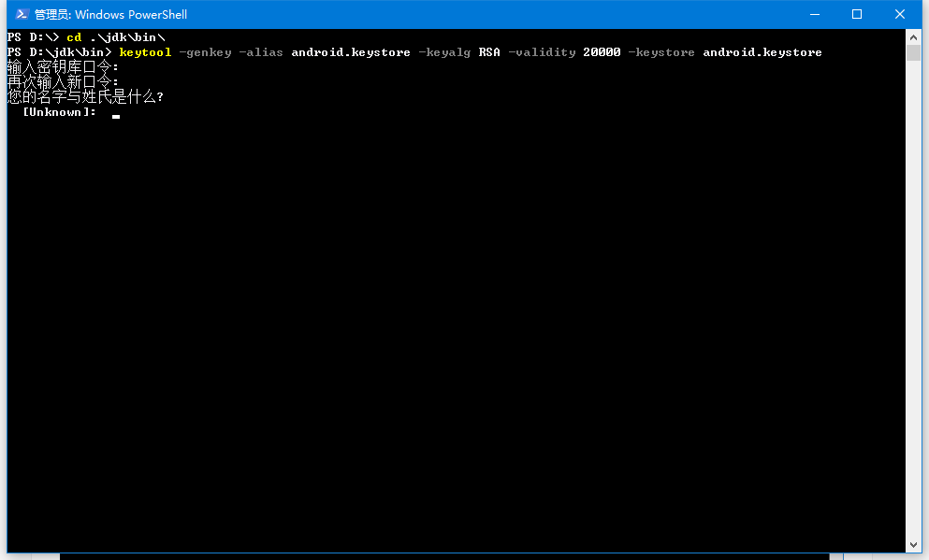Click the "cd" command in first line
Image resolution: width=929 pixels, height=560 pixels.
point(74,37)
